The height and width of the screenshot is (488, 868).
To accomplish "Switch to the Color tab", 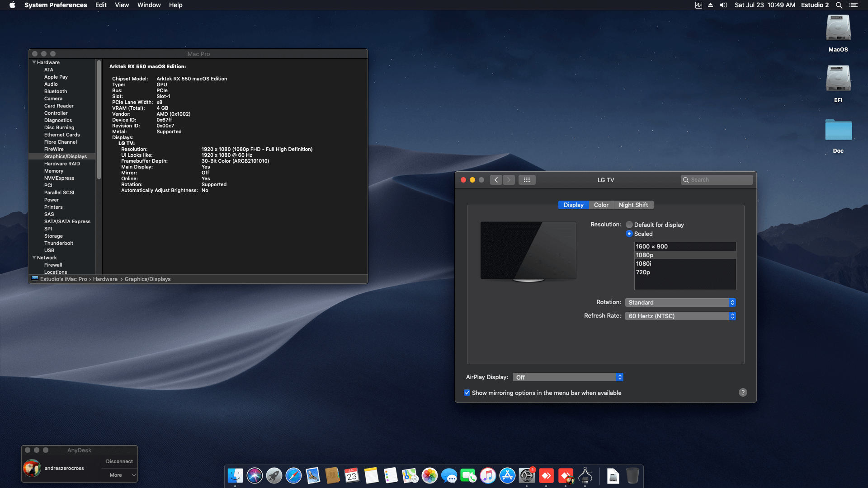I will coord(601,205).
